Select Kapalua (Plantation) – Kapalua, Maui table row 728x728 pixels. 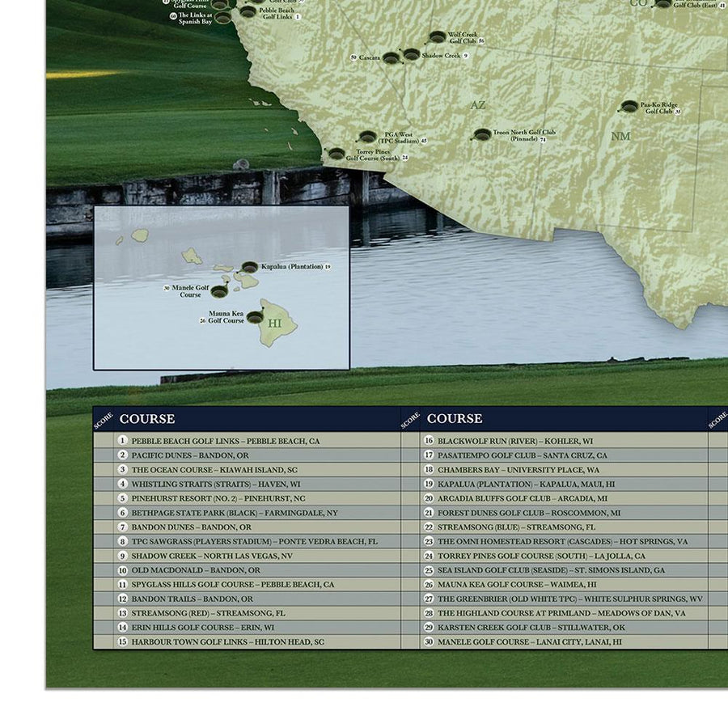point(555,484)
